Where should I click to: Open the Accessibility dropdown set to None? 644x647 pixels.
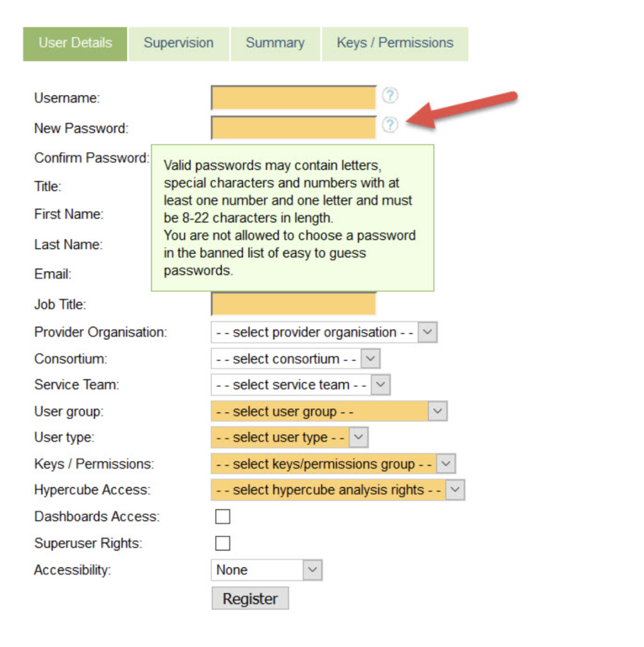tap(266, 570)
